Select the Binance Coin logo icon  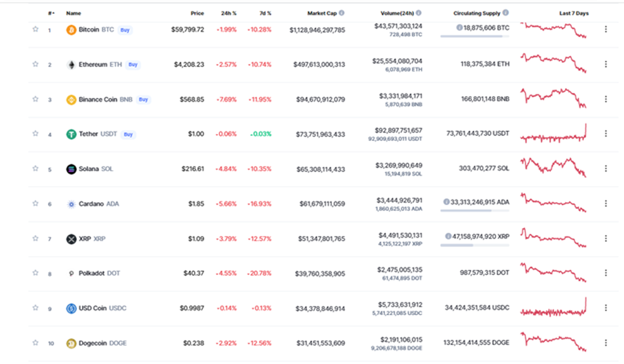[71, 100]
